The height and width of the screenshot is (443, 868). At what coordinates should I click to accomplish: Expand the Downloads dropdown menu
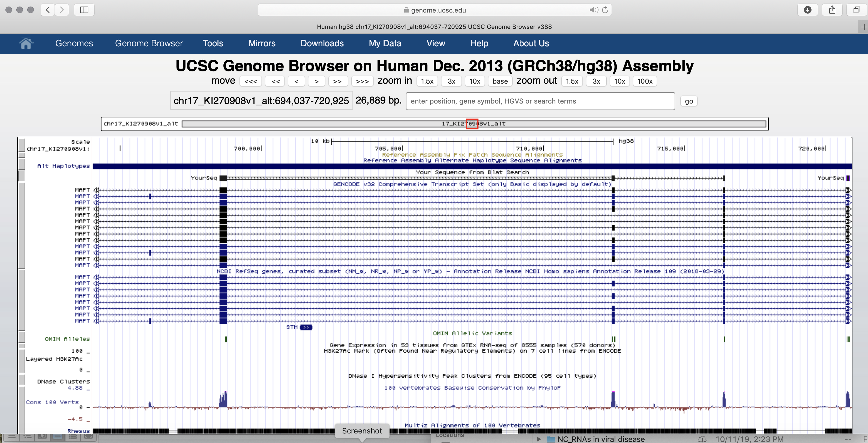click(322, 43)
